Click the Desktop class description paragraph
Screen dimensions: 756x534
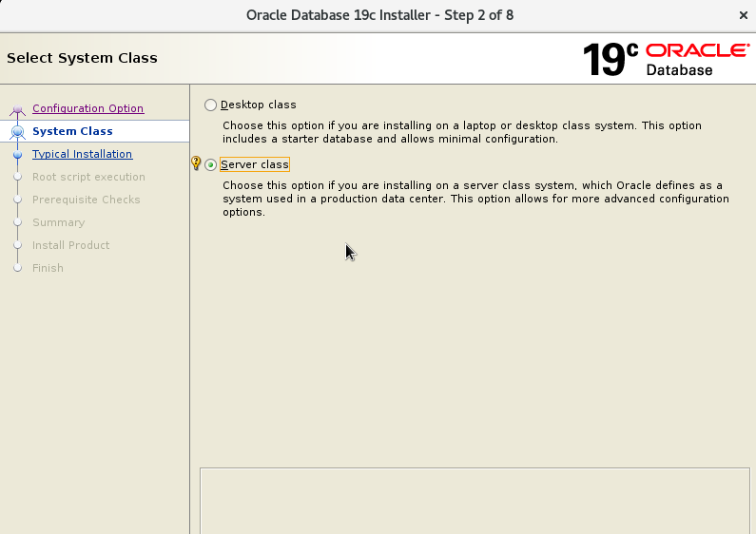tap(462, 132)
